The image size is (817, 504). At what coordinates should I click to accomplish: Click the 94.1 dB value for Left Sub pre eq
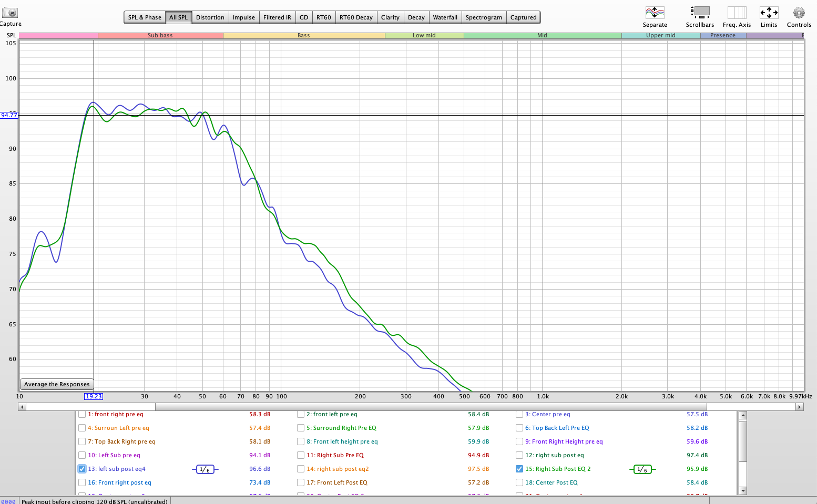(260, 455)
